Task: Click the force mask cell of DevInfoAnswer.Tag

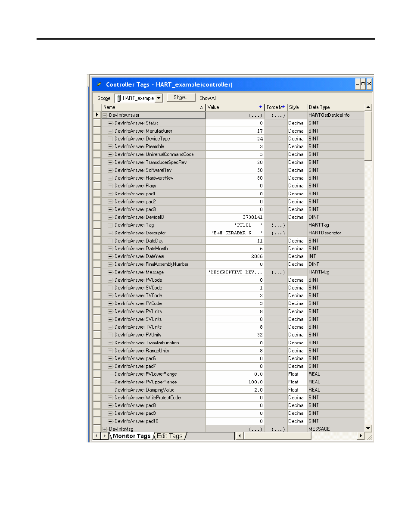Action: pos(276,225)
